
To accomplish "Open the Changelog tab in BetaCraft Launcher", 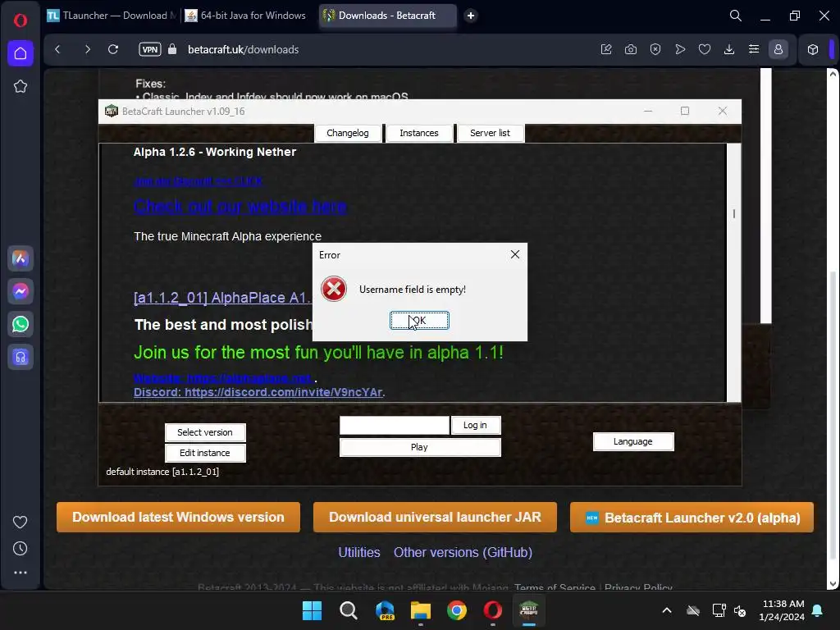I will pyautogui.click(x=348, y=133).
